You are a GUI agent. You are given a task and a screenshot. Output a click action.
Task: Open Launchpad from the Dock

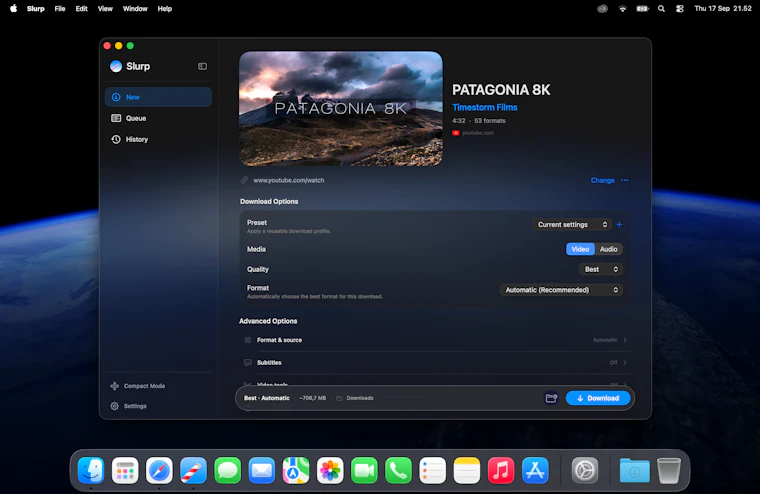pyautogui.click(x=125, y=470)
